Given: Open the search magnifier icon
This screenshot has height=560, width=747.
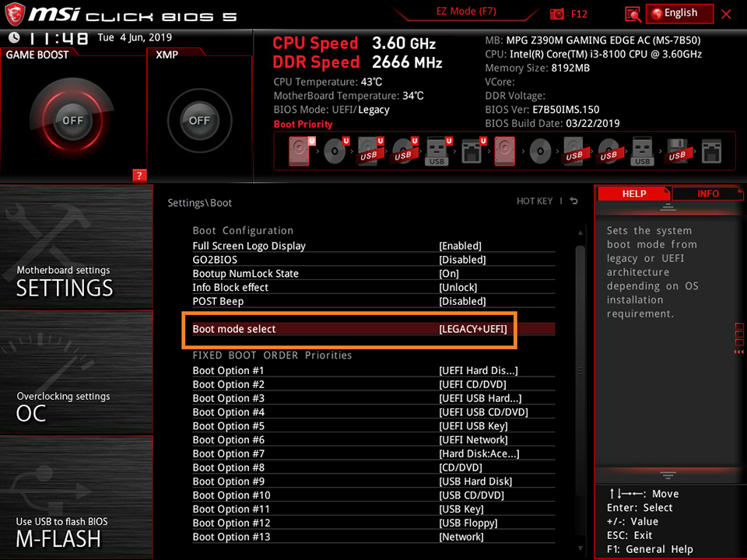Looking at the screenshot, I should 632,14.
